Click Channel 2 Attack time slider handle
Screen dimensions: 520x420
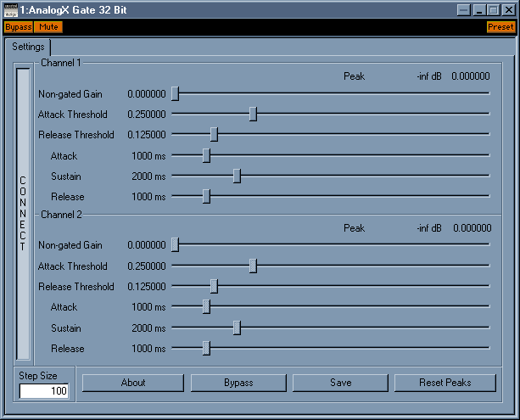[206, 306]
